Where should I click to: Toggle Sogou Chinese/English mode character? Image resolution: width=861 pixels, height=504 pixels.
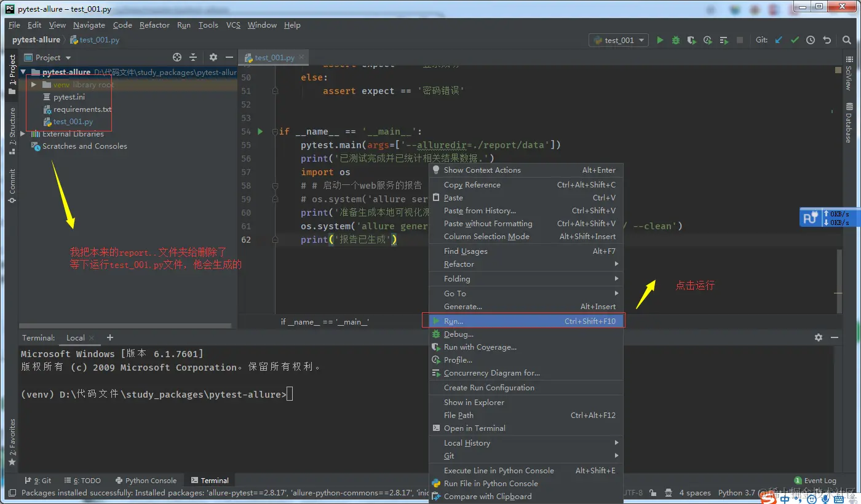785,499
